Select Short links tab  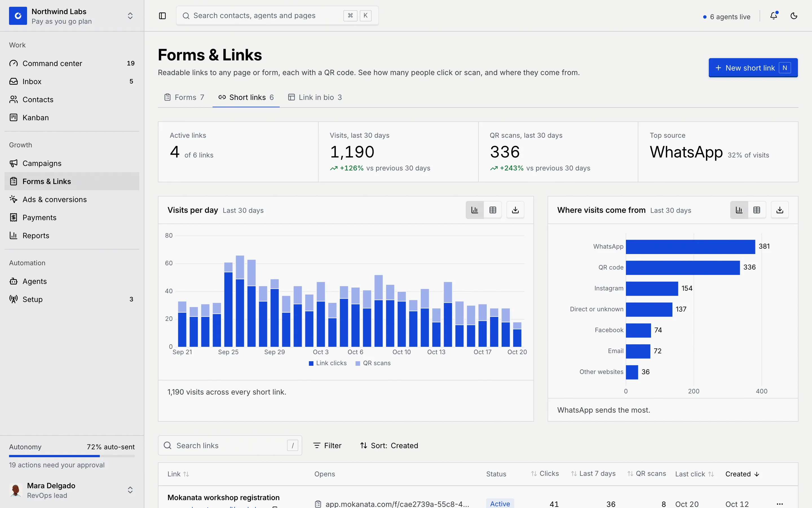point(246,97)
